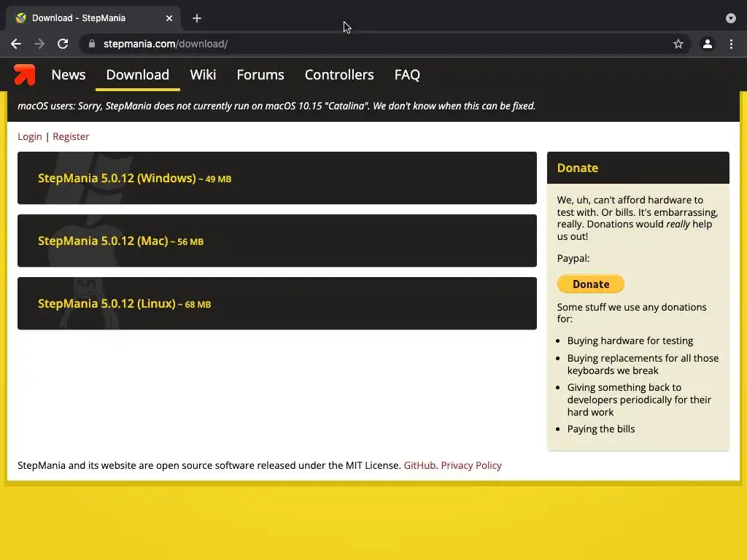Open the Wiki navigation item

click(203, 75)
